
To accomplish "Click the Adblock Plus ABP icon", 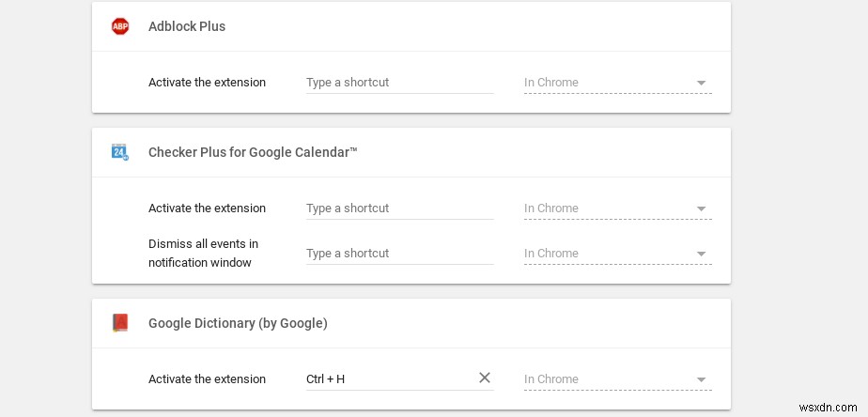I will [x=120, y=26].
